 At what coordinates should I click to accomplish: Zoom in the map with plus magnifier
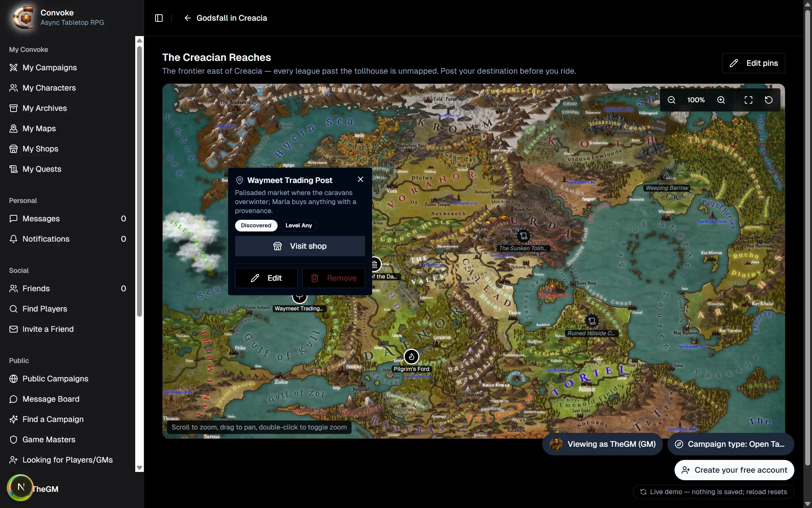pos(721,100)
